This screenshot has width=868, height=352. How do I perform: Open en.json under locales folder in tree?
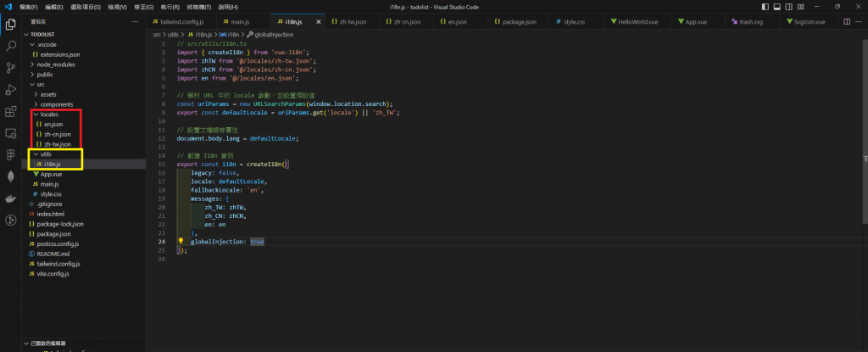coord(84,124)
